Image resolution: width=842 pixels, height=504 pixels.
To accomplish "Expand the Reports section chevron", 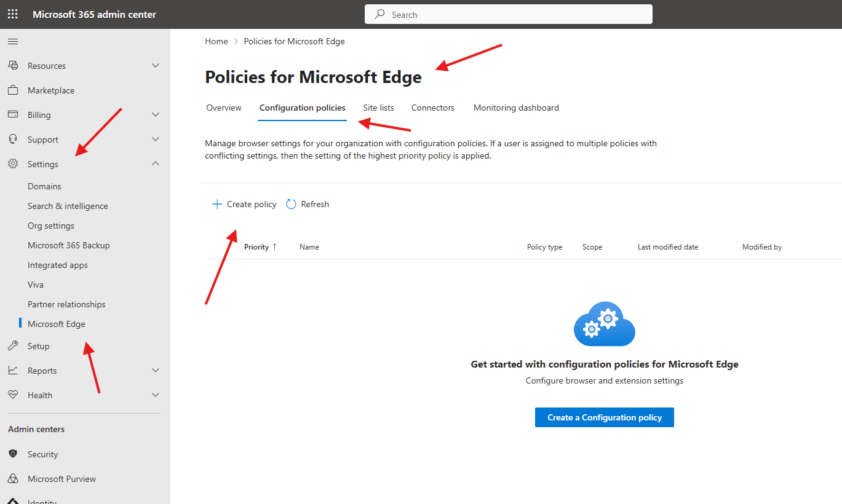I will point(156,370).
